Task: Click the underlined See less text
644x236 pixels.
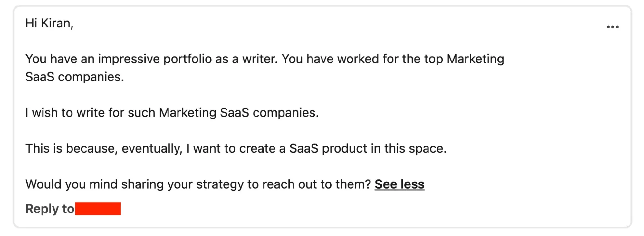Action: click(399, 184)
